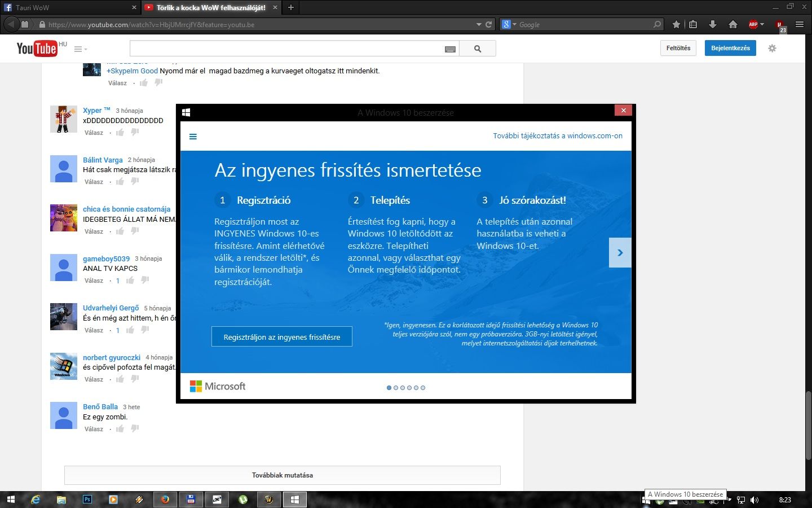The image size is (812, 508).
Task: Select the sixth page indicator dot
Action: pyautogui.click(x=423, y=388)
